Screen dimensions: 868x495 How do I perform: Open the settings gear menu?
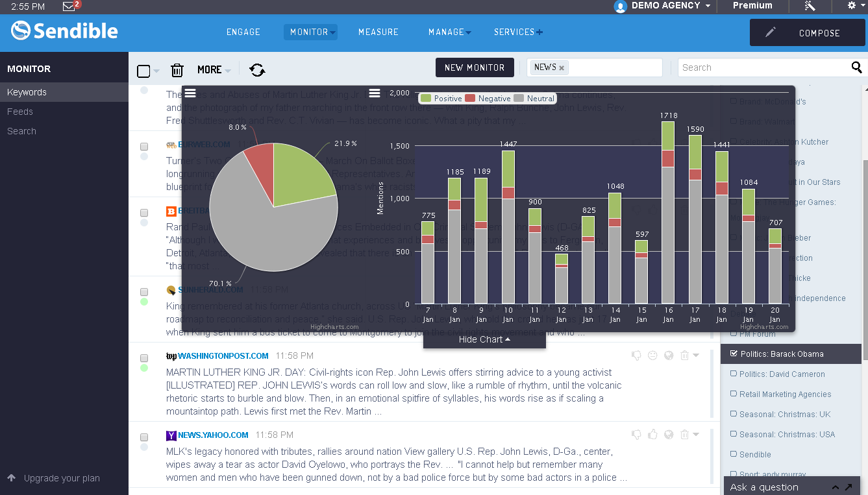click(x=852, y=6)
